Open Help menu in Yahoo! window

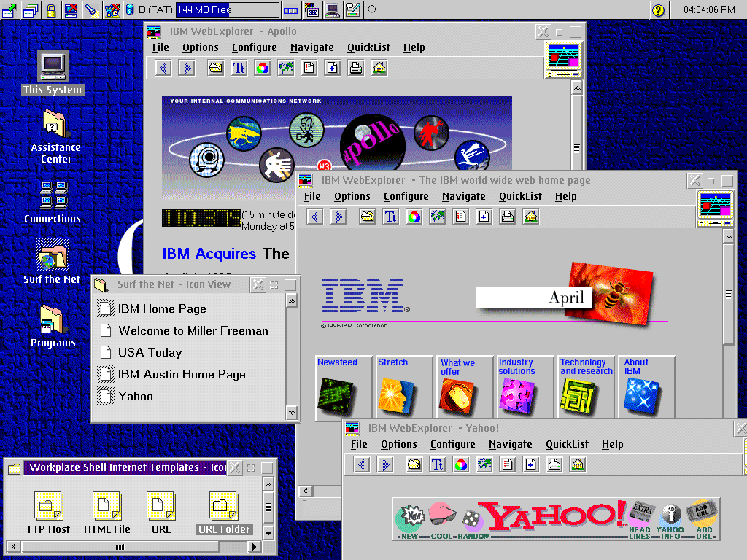(612, 444)
